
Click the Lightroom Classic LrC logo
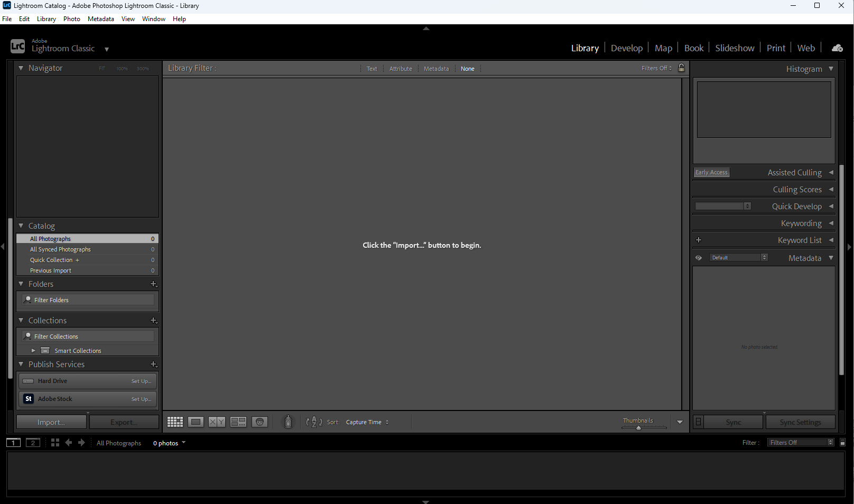17,46
